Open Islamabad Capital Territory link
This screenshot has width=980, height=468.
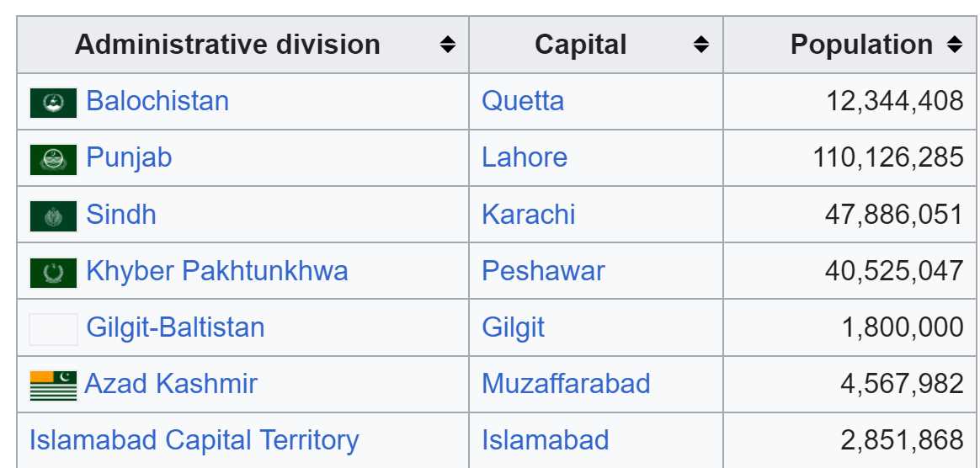coord(194,440)
